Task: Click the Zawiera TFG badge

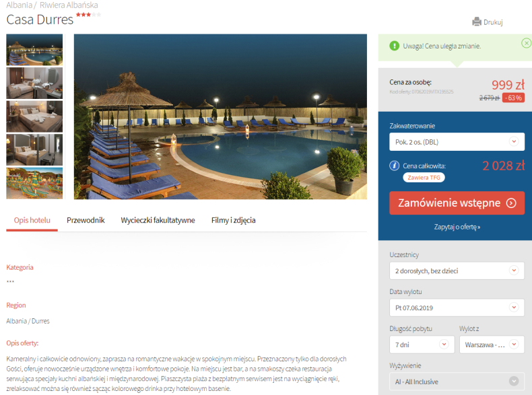Action: tap(424, 178)
